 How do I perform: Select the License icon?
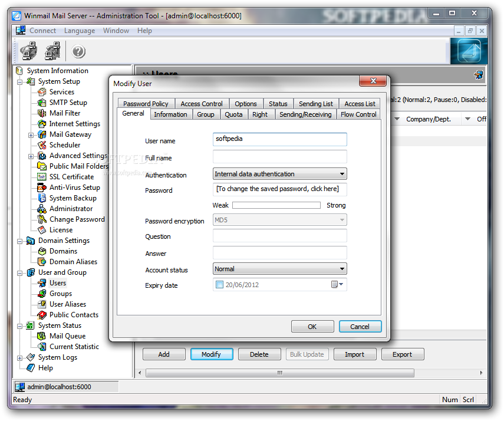point(42,231)
